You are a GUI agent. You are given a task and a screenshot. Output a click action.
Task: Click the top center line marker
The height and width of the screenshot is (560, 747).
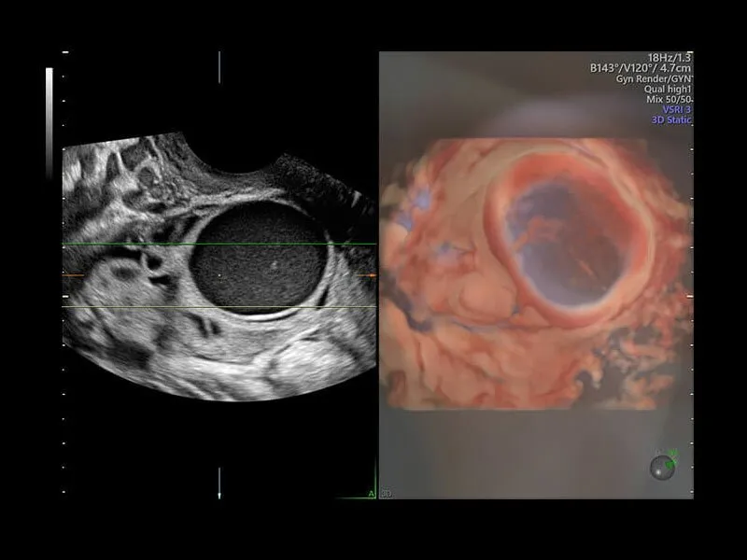tap(219, 65)
